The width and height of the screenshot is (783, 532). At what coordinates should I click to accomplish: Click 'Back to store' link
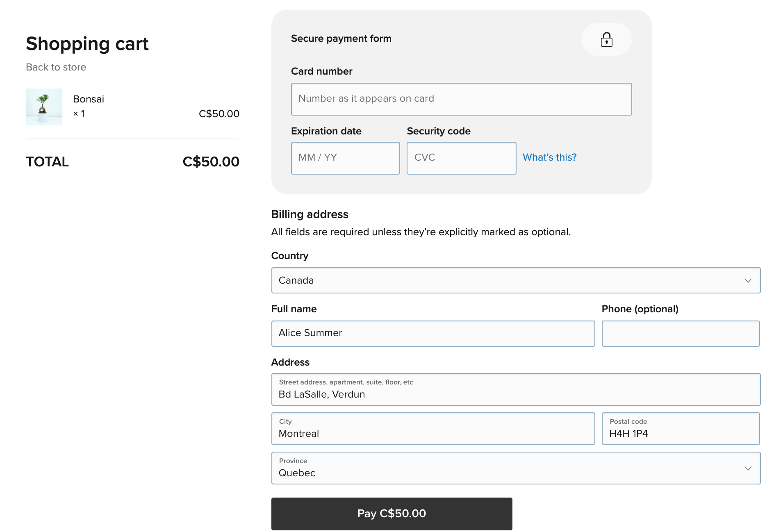coord(56,67)
